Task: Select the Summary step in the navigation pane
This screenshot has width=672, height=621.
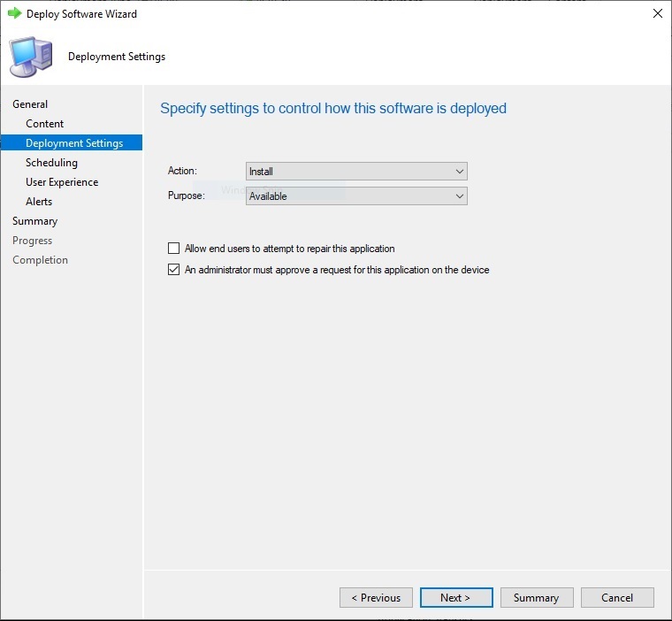Action: 35,221
